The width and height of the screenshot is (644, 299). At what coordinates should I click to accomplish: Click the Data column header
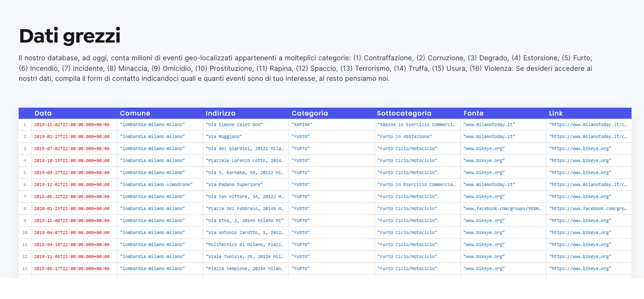coord(43,113)
